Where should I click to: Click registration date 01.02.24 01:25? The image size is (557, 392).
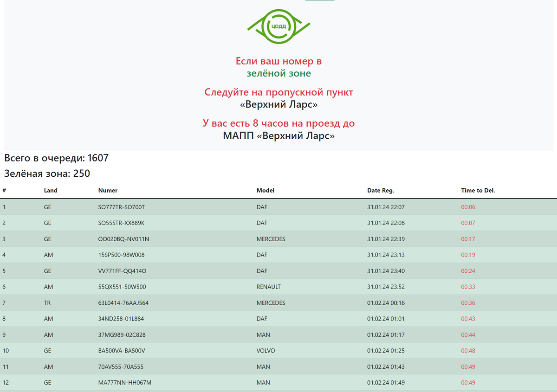point(386,351)
